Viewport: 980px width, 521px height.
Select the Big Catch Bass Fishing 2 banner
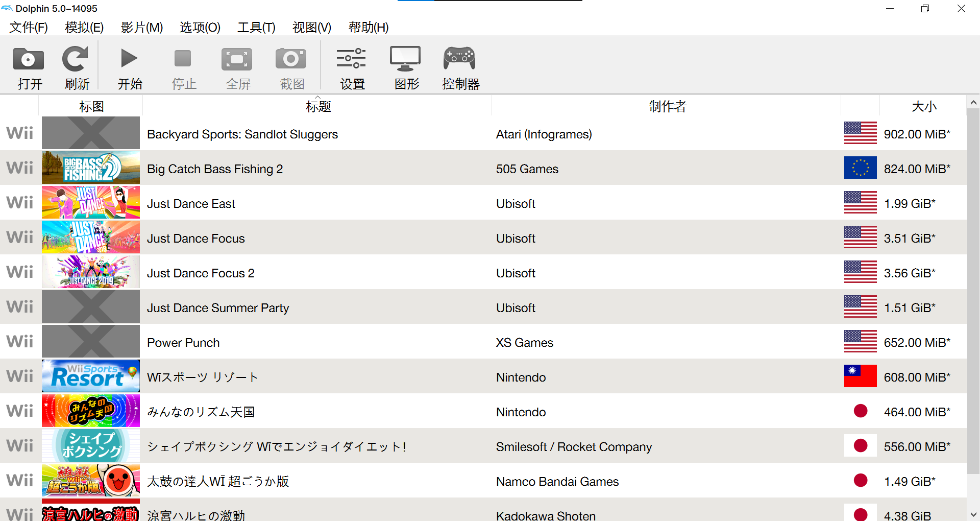click(x=91, y=168)
